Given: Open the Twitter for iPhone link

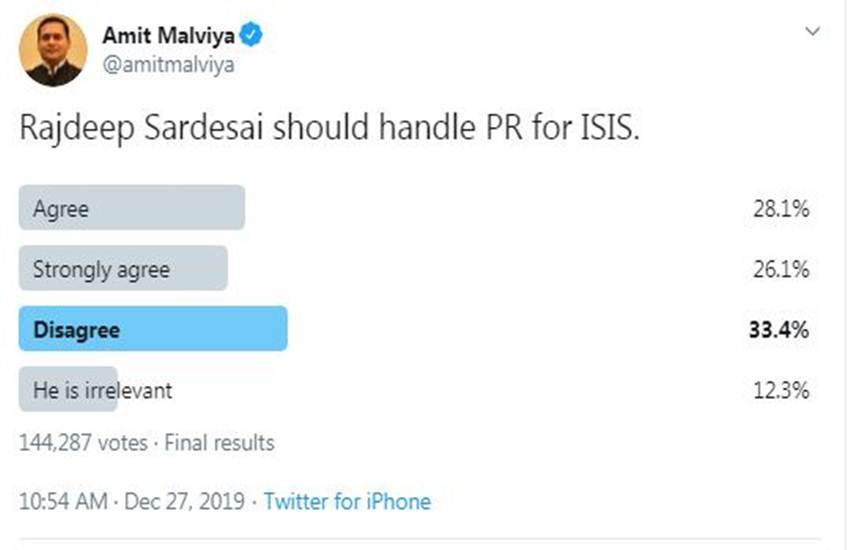Looking at the screenshot, I should pos(347,501).
